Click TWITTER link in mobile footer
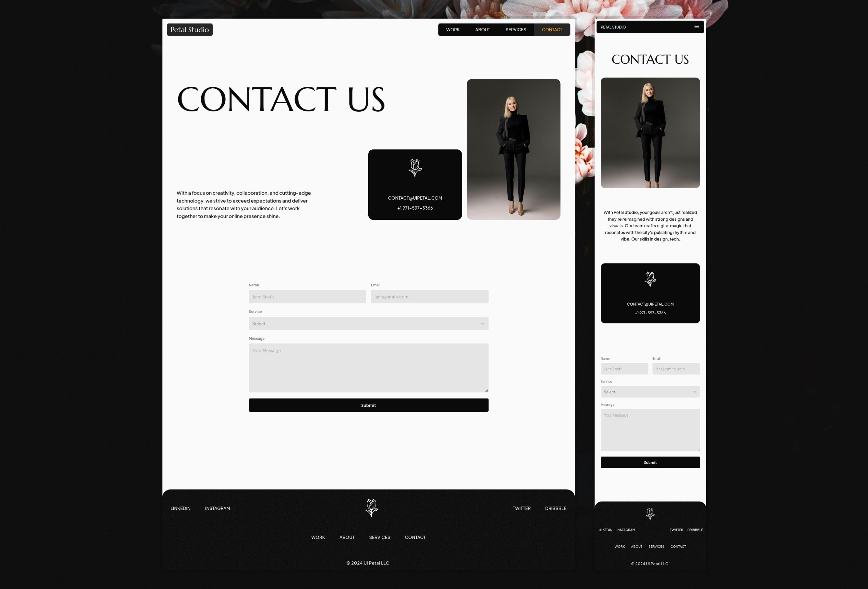The image size is (868, 589). click(676, 530)
